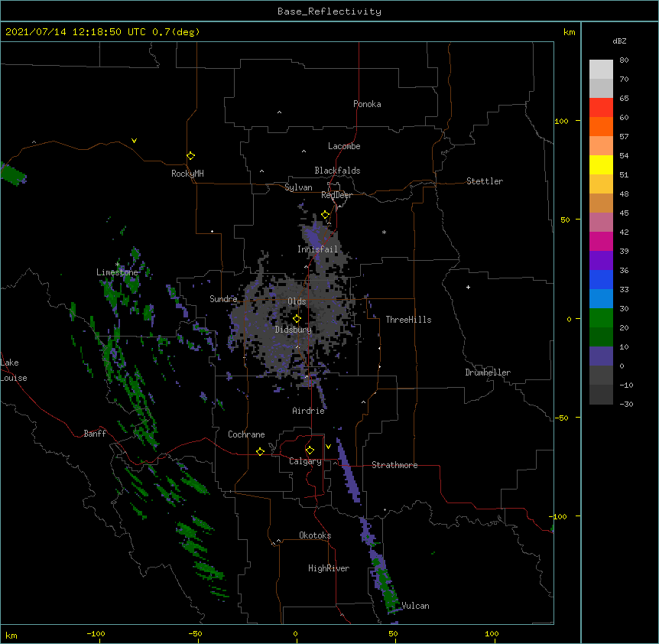Click the Lake Louise label

click(x=14, y=370)
